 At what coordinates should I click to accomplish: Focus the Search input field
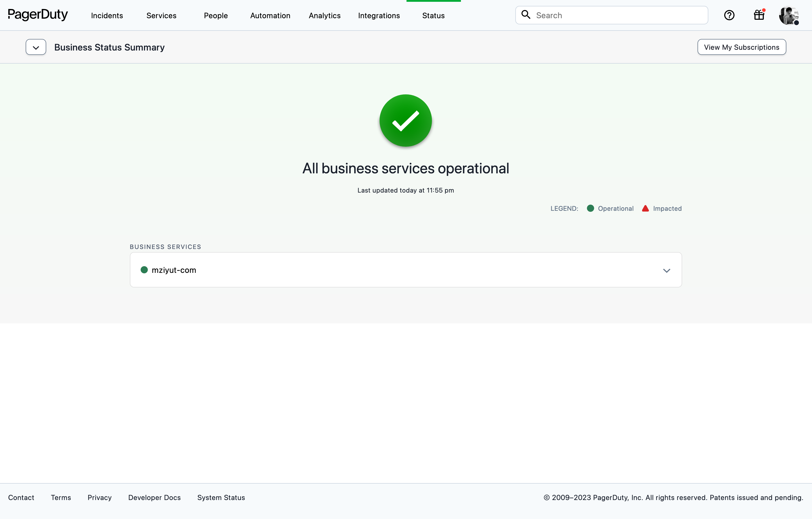click(x=611, y=15)
